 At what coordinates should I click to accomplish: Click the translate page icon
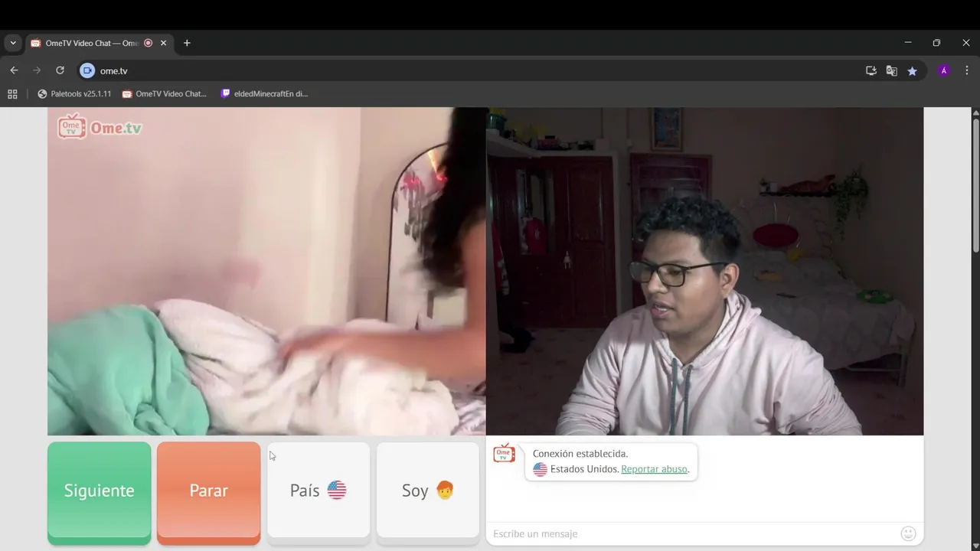pos(892,70)
